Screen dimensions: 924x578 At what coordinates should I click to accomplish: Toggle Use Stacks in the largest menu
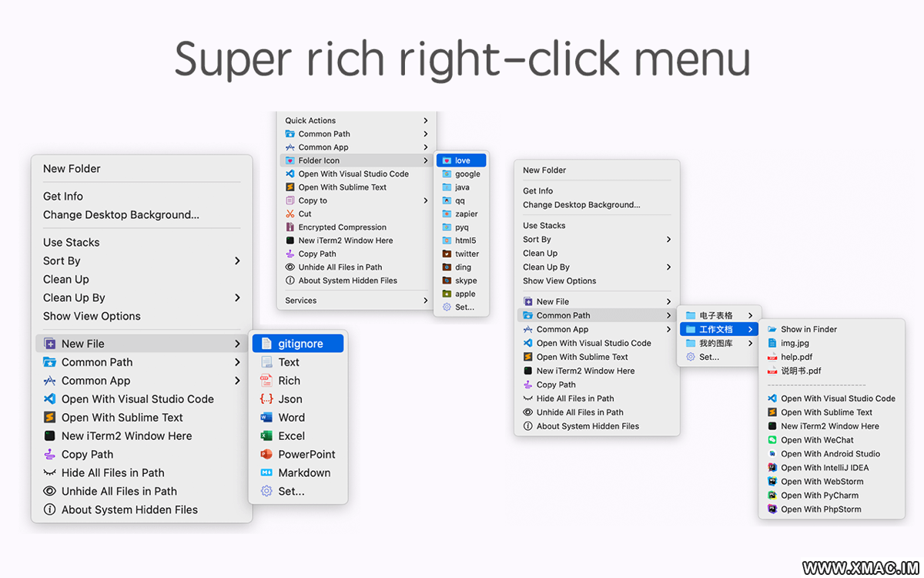pyautogui.click(x=72, y=243)
